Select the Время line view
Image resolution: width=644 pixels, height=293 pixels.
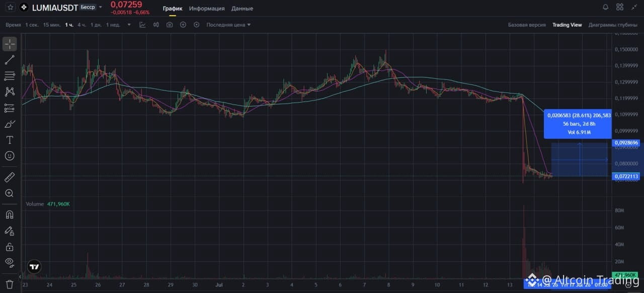point(14,25)
